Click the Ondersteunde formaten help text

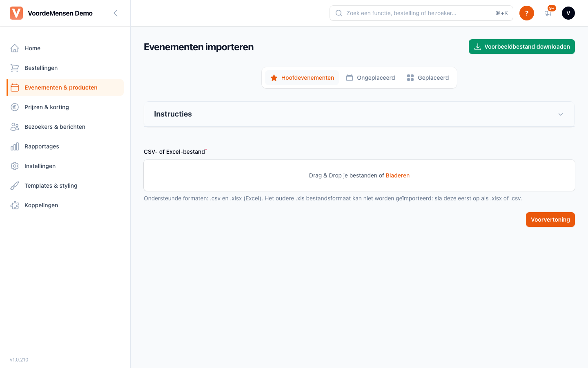333,198
